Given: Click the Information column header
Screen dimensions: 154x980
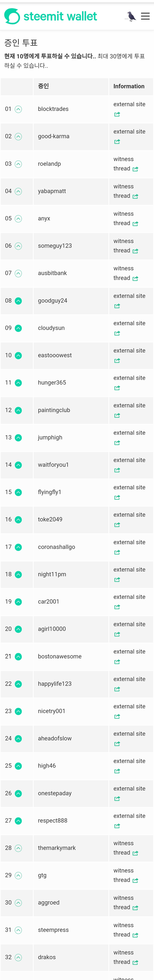Looking at the screenshot, I should point(129,86).
